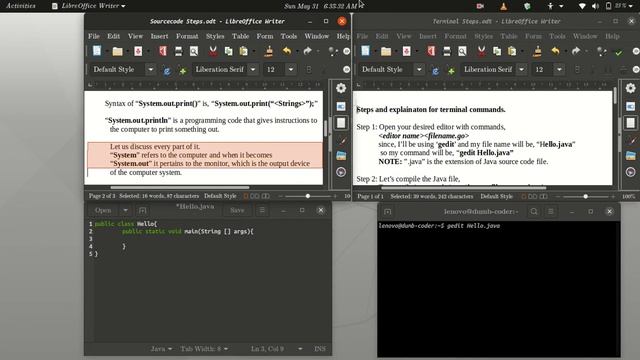Expand font size 12 dropdown in Terminal Steps
The width and height of the screenshot is (640, 360).
coord(559,69)
